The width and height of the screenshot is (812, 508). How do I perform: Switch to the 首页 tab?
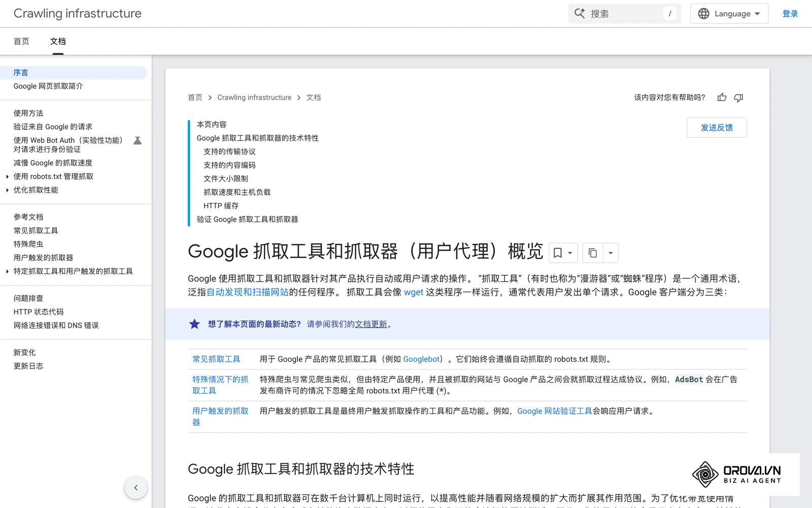pyautogui.click(x=21, y=41)
